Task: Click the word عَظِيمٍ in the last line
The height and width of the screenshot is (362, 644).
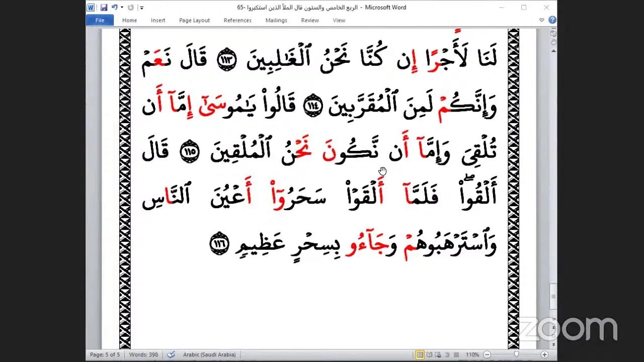Action: pyautogui.click(x=261, y=244)
